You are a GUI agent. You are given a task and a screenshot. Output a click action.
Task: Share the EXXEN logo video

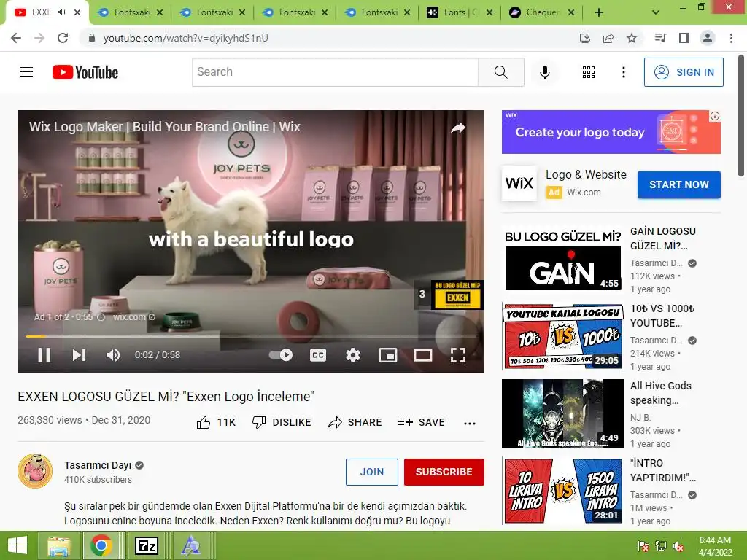(355, 422)
